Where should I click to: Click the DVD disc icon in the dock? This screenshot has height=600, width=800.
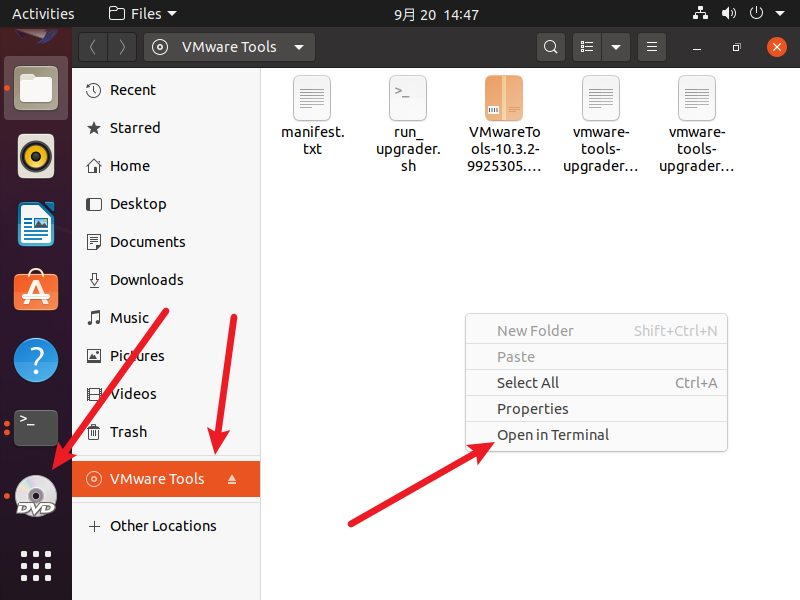pos(36,496)
